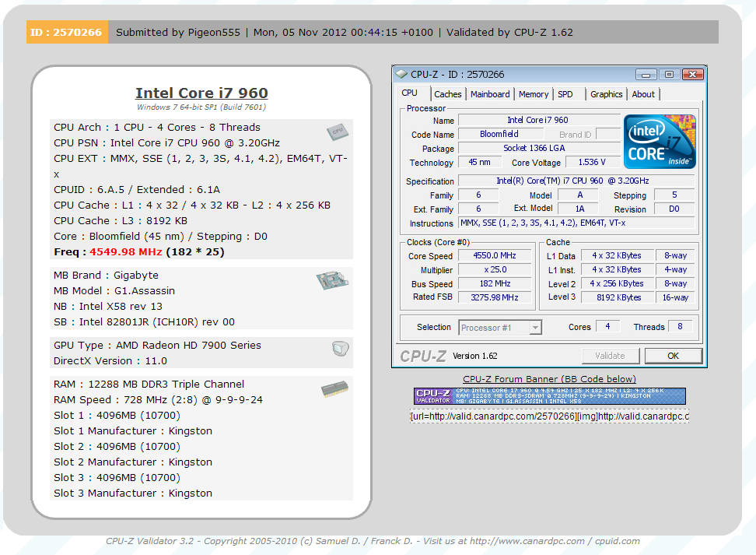Click the orange ID : 2570266 badge
The image size is (756, 555).
pyautogui.click(x=67, y=33)
